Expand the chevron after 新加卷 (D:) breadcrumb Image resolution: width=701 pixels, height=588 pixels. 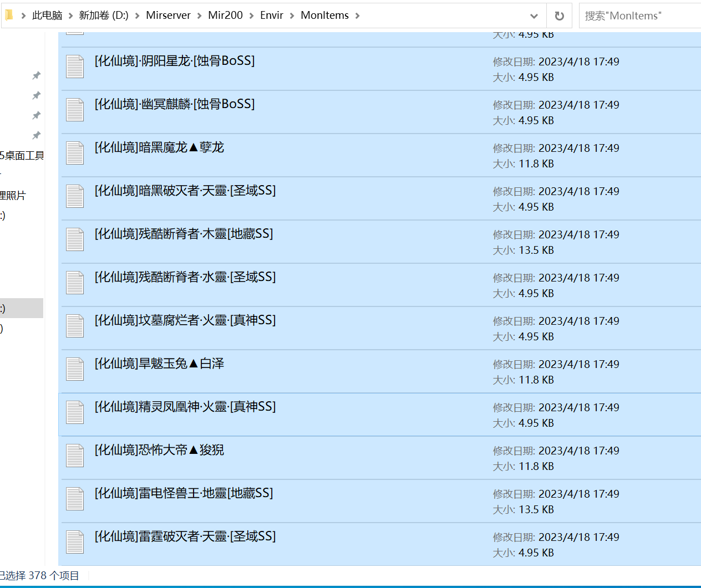point(137,16)
